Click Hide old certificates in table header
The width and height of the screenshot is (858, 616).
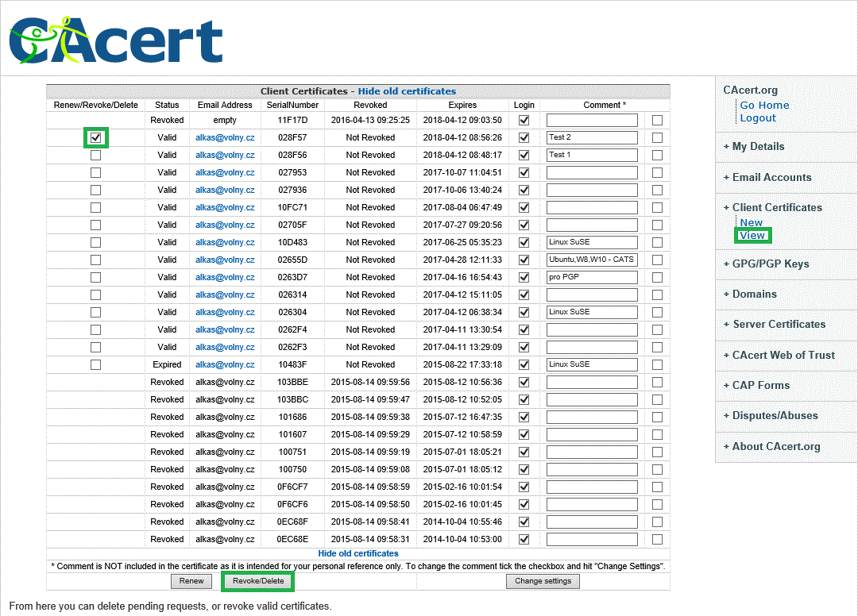pyautogui.click(x=407, y=91)
